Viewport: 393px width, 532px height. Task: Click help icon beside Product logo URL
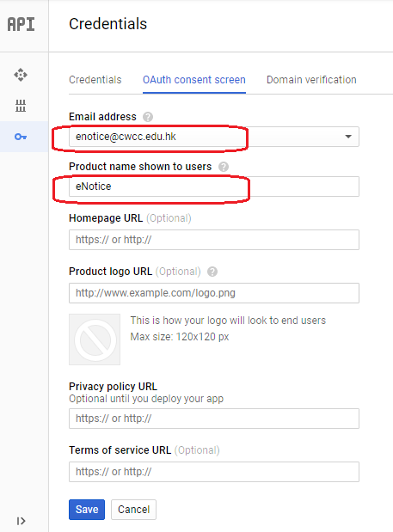click(x=212, y=272)
